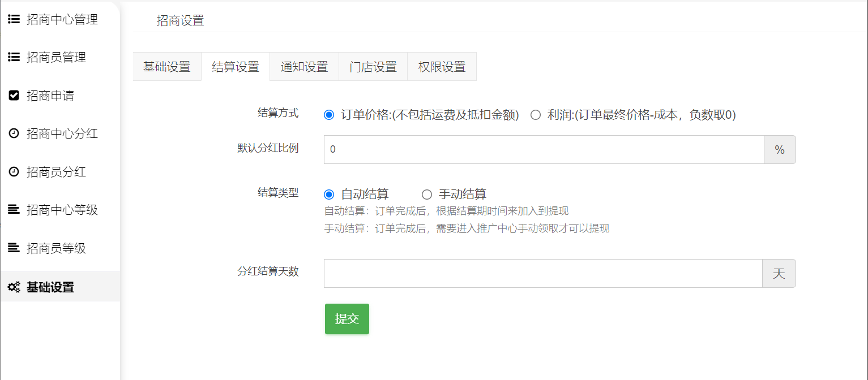The height and width of the screenshot is (380, 868).
Task: Click the bars icon beside 招商中心等级
Action: 14,210
